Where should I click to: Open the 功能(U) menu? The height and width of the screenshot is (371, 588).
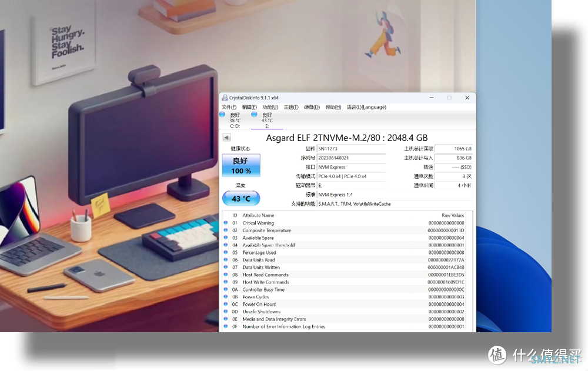[270, 107]
